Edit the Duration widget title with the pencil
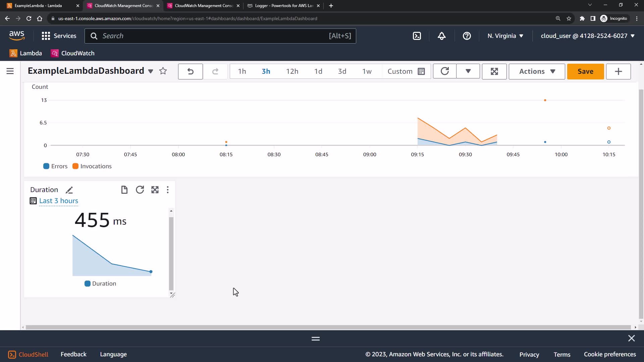Viewport: 644px width, 362px height. pos(69,190)
